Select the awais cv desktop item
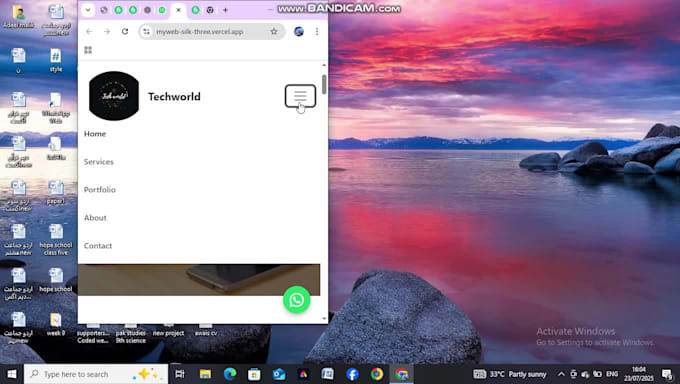Screen dimensions: 680x384 tap(206, 331)
